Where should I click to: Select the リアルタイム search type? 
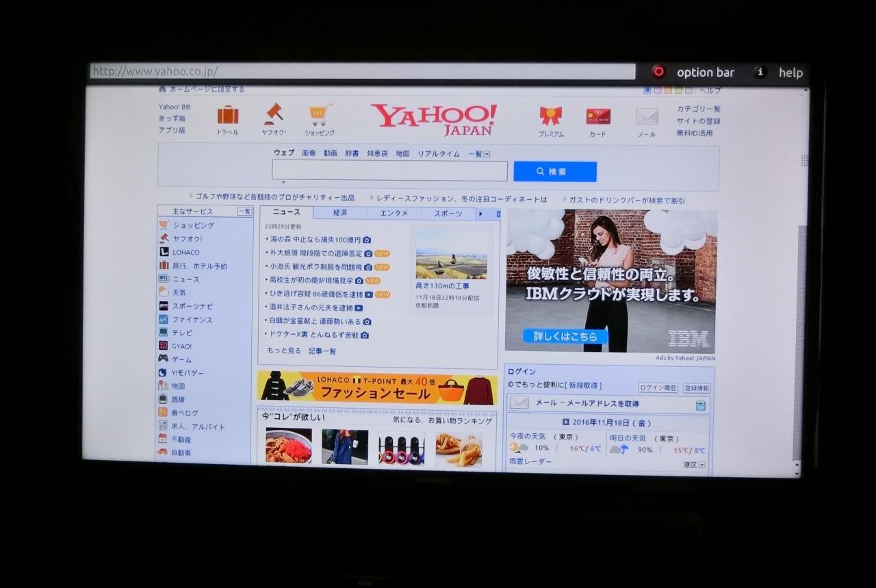coord(439,154)
